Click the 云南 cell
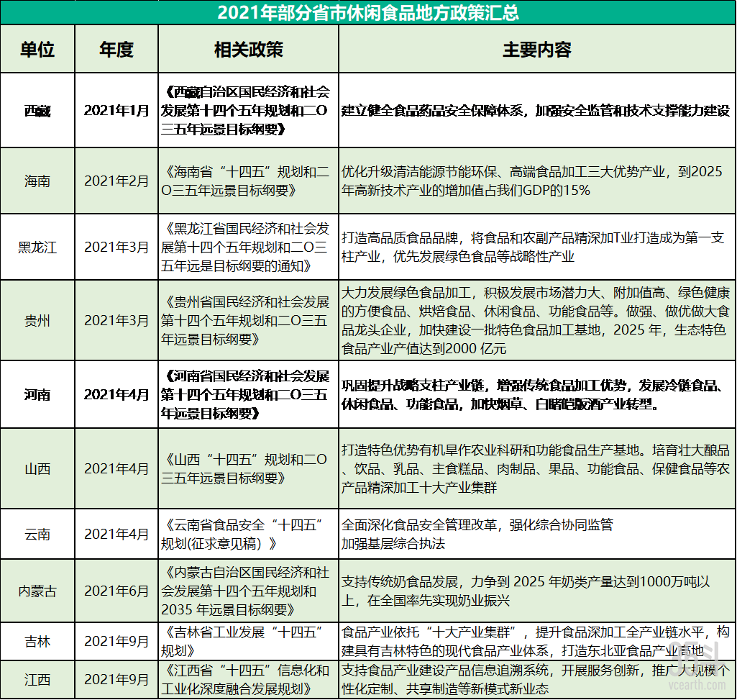 (x=37, y=534)
